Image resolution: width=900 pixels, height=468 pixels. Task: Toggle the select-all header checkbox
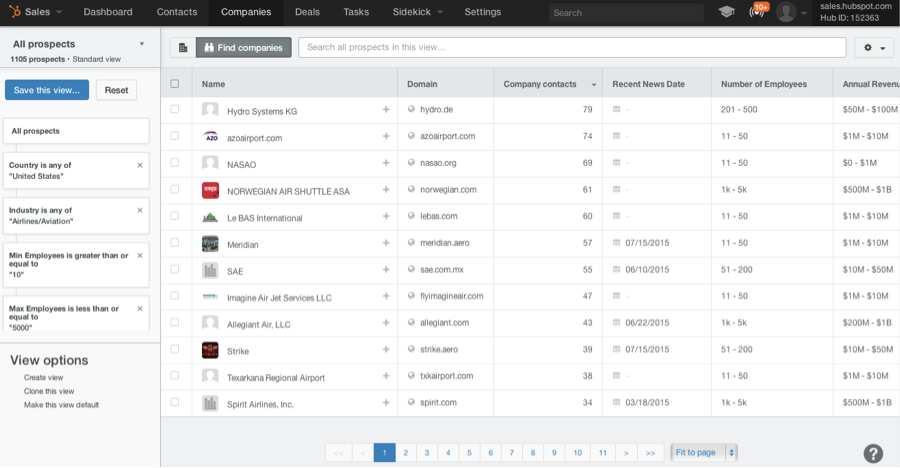174,84
